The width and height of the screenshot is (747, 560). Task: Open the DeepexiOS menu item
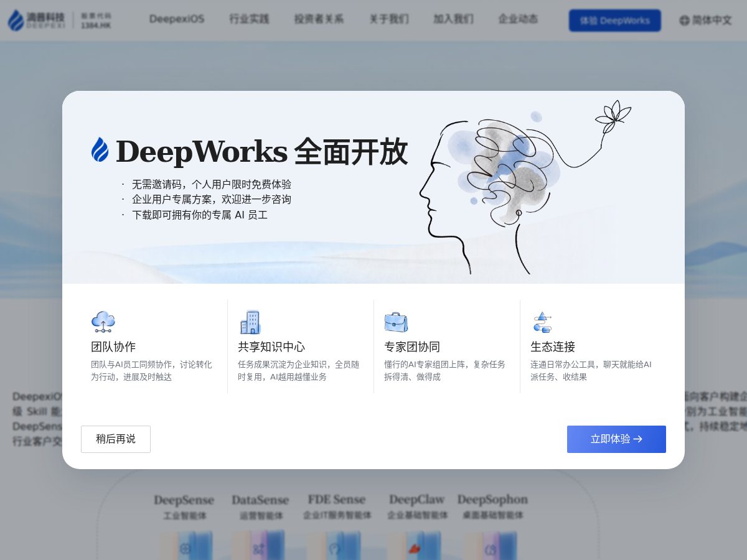(x=177, y=19)
